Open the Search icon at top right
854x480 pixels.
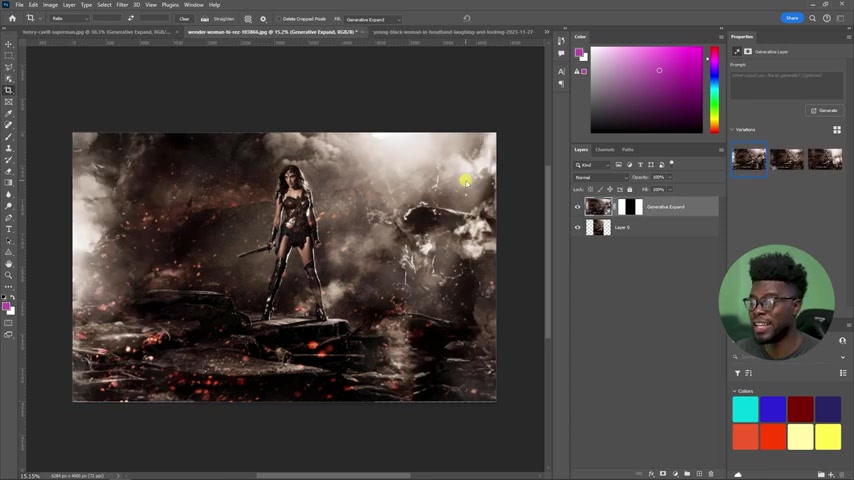[812, 18]
